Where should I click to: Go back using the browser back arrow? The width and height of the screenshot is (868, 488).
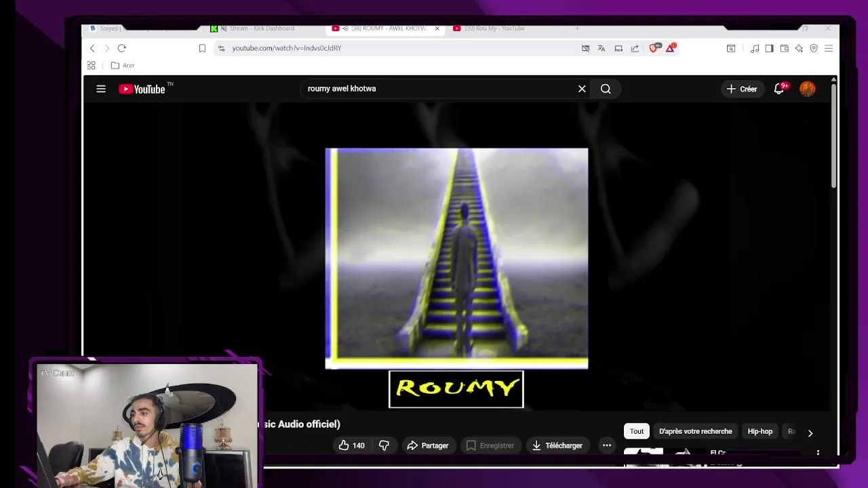click(92, 48)
